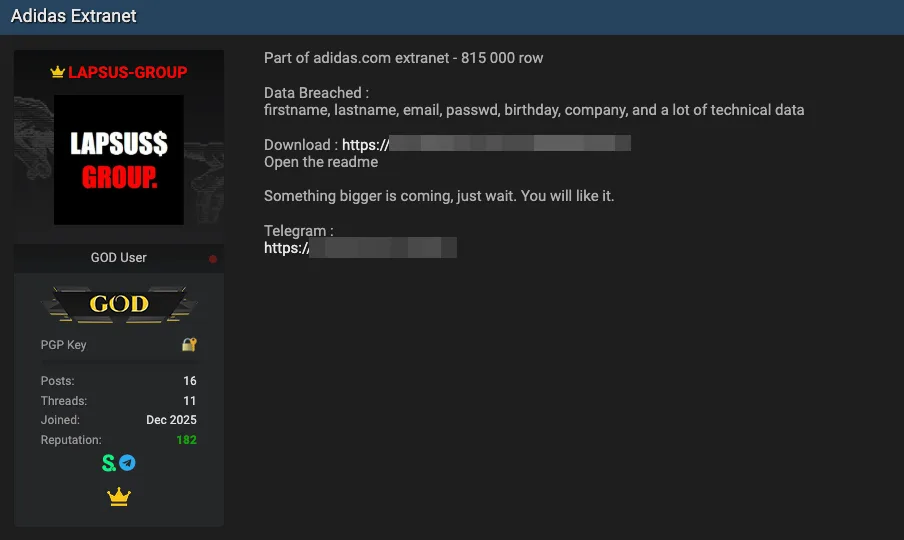
Task: View the user's 16 posts count
Action: (189, 381)
